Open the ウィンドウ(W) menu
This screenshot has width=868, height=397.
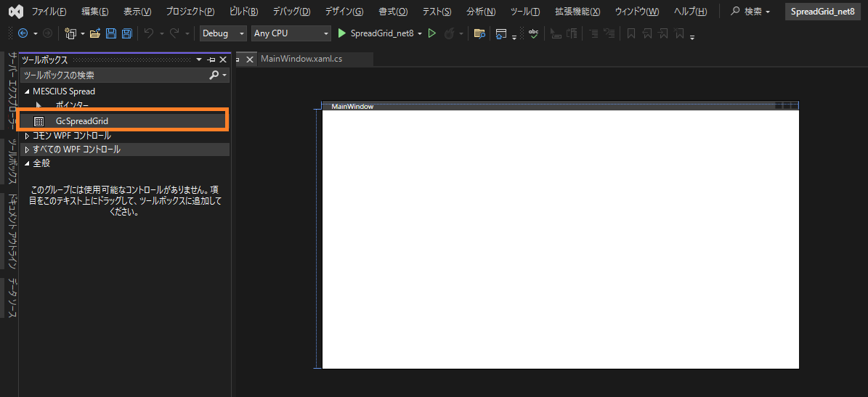(x=636, y=12)
